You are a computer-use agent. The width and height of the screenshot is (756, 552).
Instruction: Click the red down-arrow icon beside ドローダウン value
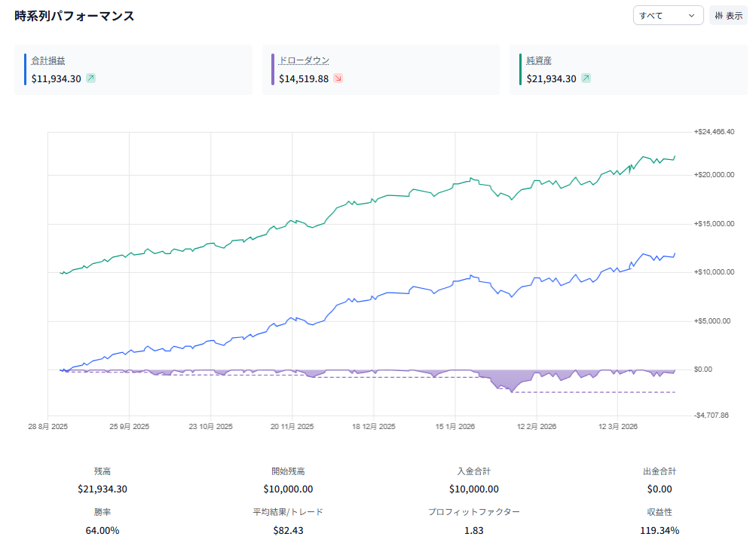coord(338,78)
